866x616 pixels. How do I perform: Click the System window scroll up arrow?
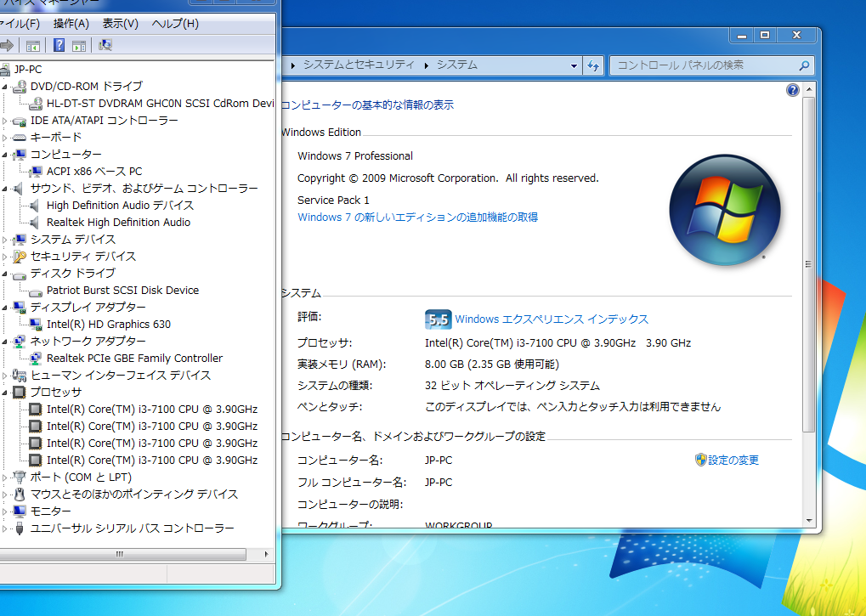pyautogui.click(x=808, y=89)
